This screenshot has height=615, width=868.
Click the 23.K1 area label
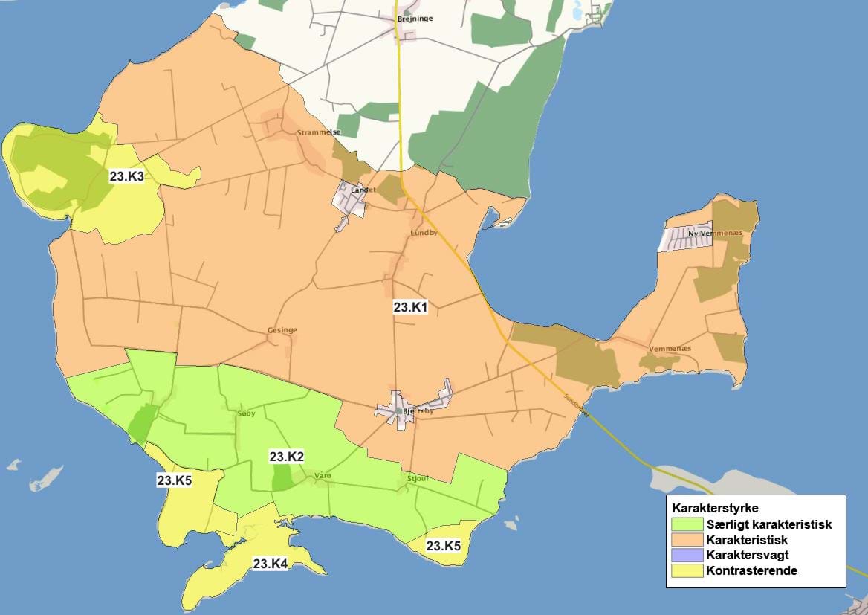click(x=410, y=306)
